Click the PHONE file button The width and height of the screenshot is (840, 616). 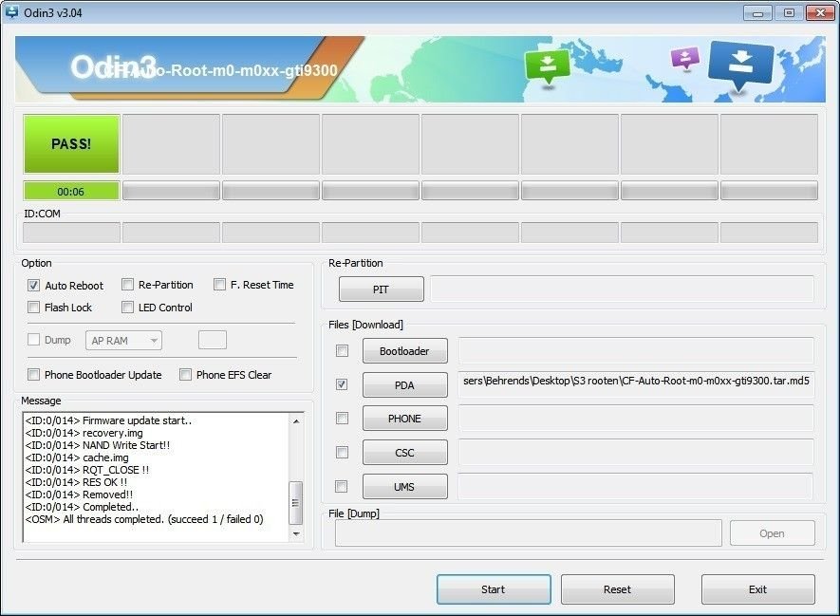pyautogui.click(x=404, y=419)
